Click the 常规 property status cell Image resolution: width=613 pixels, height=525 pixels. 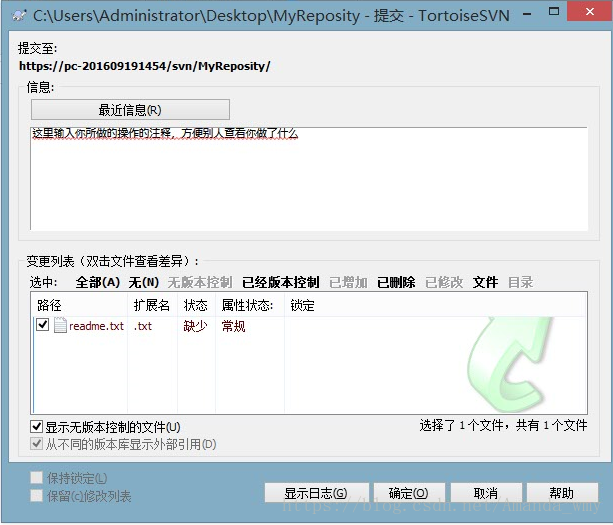coord(233,326)
